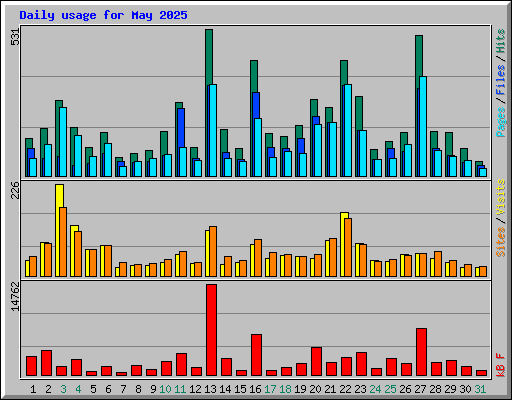Click the red 'KB F' legend label

[500, 365]
